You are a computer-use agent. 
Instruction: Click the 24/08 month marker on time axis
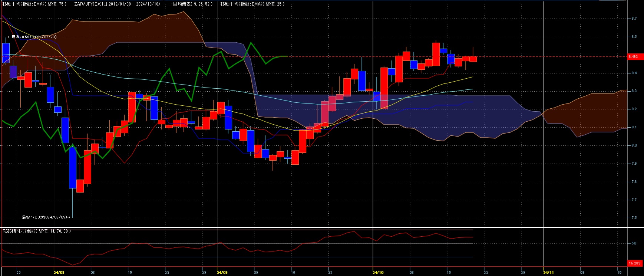tap(59, 272)
